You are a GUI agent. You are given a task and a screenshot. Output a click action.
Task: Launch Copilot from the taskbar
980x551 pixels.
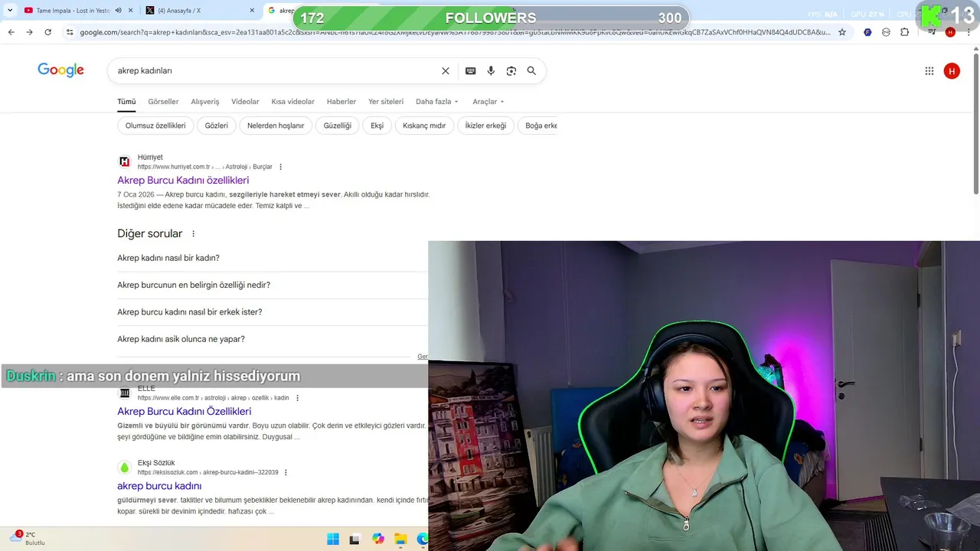tap(377, 540)
